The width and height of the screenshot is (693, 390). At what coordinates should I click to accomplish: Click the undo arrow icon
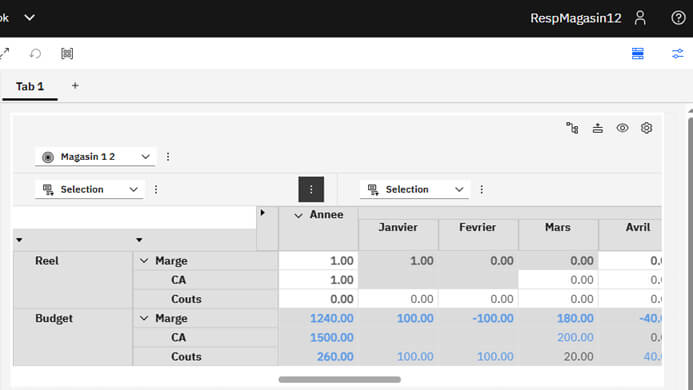35,54
